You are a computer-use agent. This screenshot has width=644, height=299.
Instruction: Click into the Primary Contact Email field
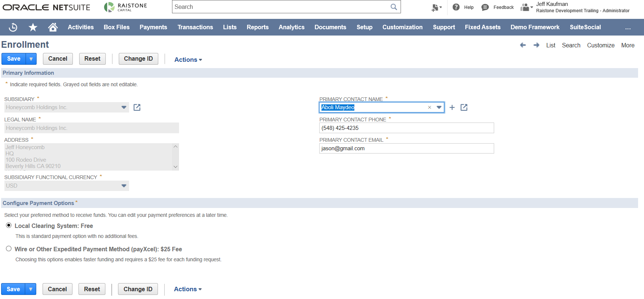406,148
